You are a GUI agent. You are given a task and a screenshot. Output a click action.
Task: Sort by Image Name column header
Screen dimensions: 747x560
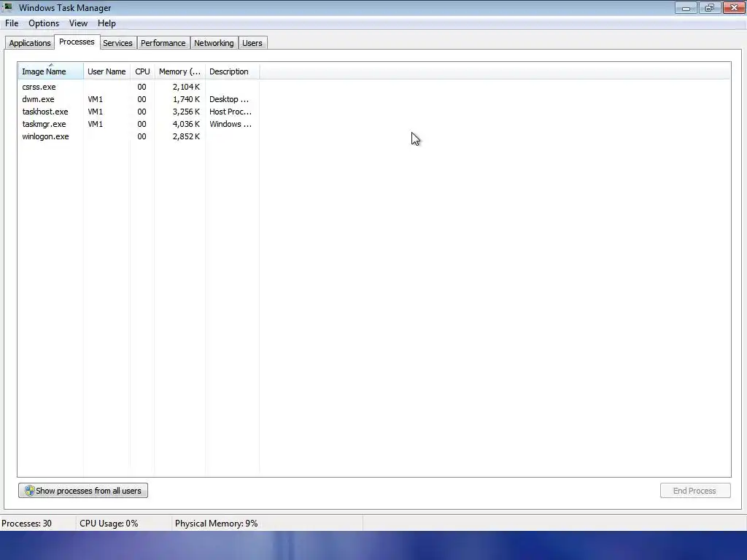tap(50, 71)
